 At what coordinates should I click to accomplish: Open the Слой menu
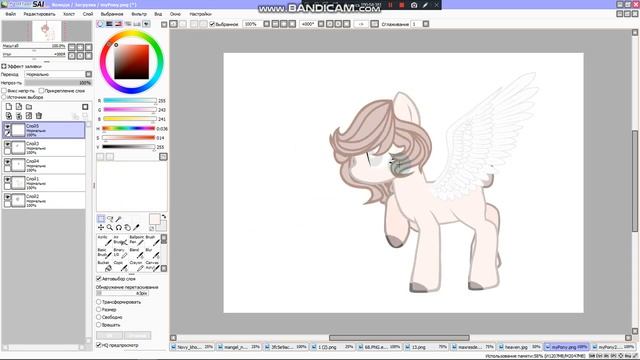pos(88,14)
